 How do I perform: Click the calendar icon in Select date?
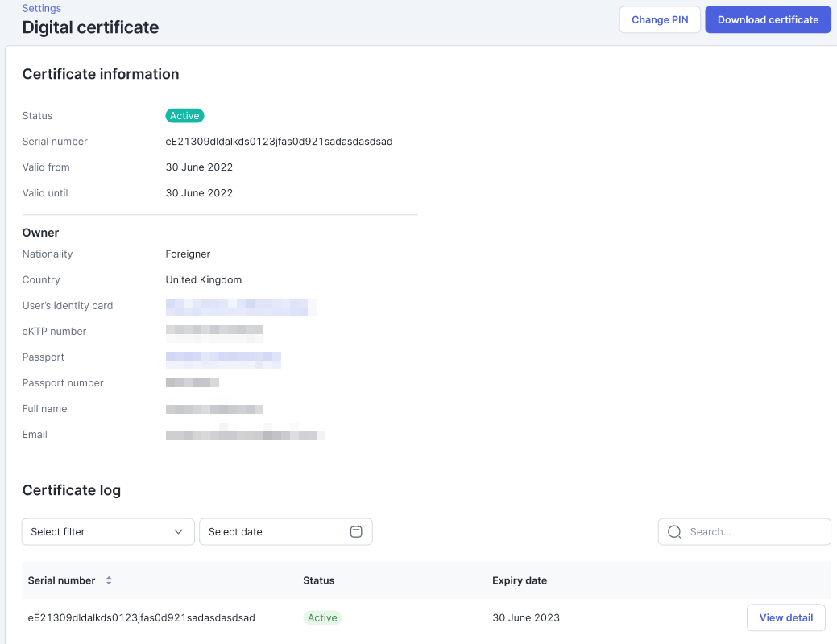[x=356, y=531]
